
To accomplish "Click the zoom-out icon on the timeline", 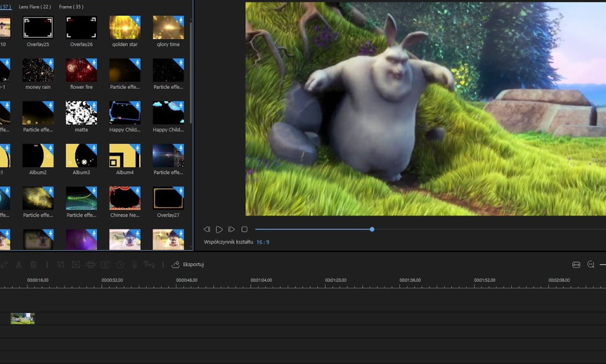I will pos(591,264).
